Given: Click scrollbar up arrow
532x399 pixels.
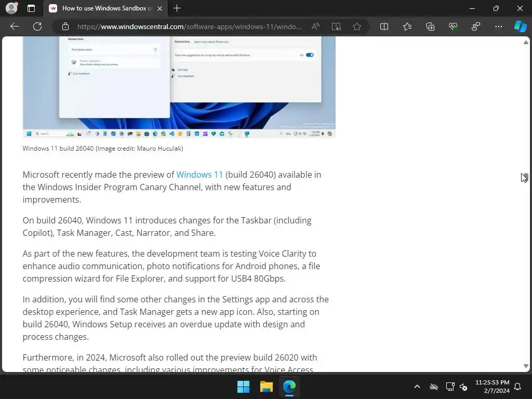Looking at the screenshot, I should click(526, 43).
